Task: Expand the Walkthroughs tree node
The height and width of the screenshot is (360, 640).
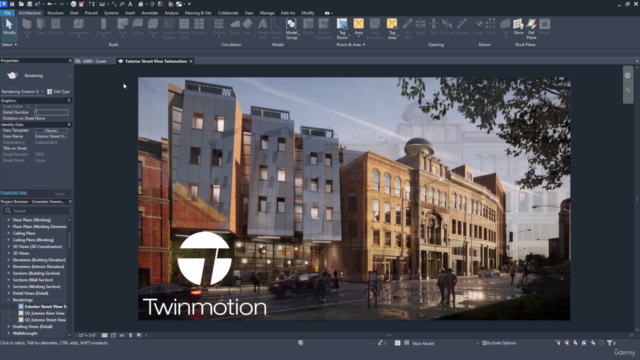Action: (9, 333)
